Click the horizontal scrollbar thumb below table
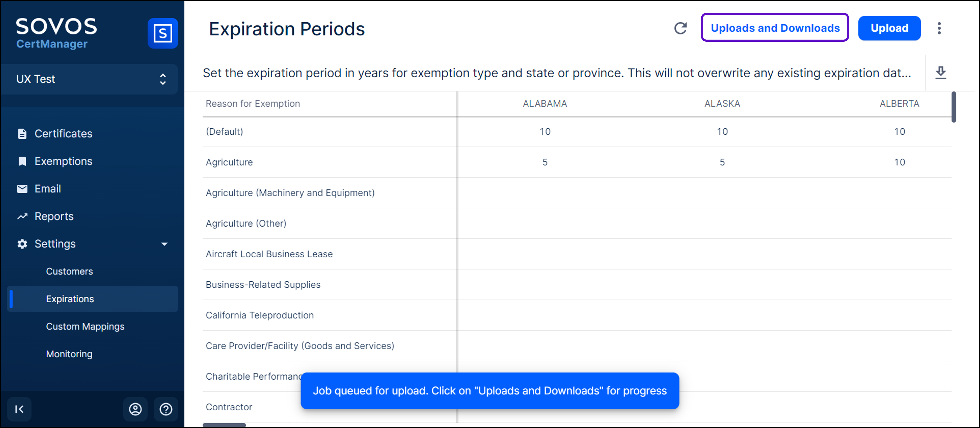Viewport: 980px width, 428px height. (224, 425)
